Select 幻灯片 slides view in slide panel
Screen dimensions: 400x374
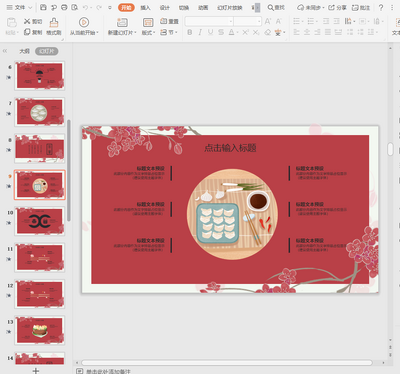[47, 51]
